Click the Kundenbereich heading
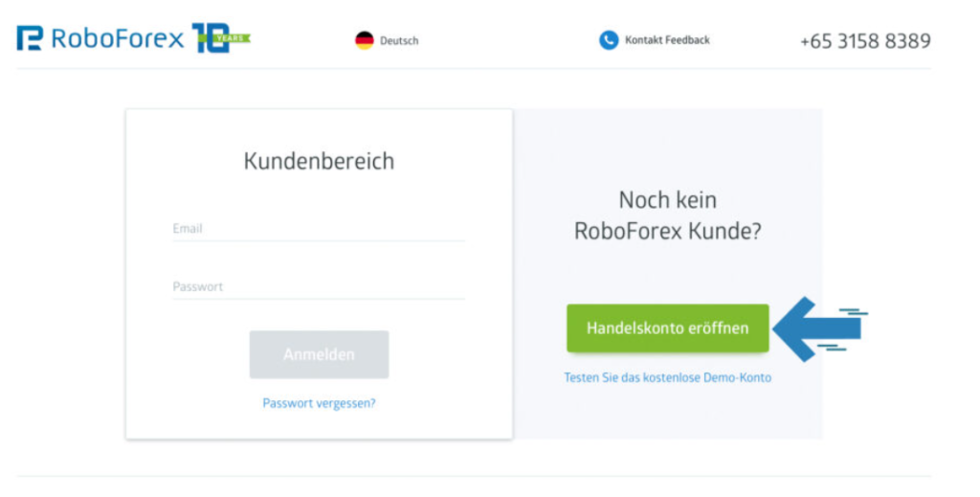Screen dimensions: 980x497 point(319,161)
